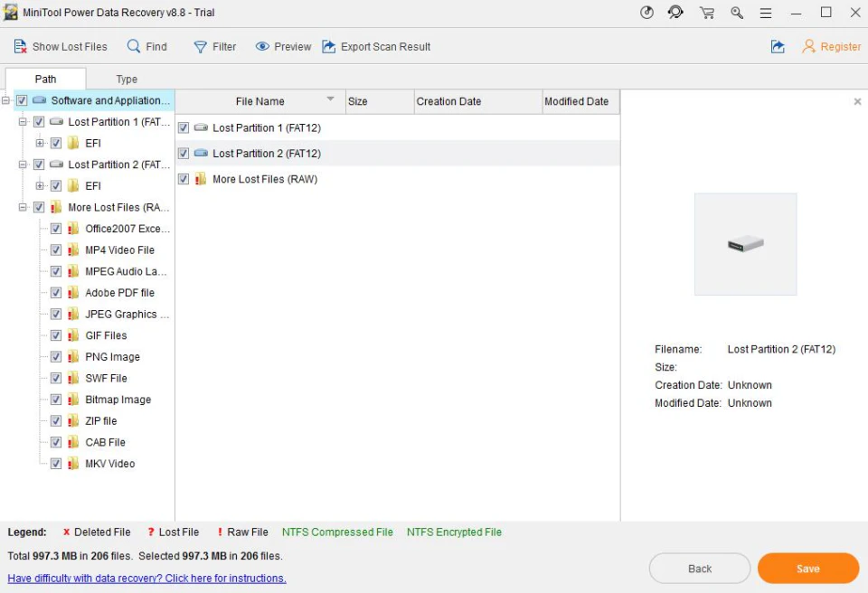Switch to the Type tab

(126, 79)
